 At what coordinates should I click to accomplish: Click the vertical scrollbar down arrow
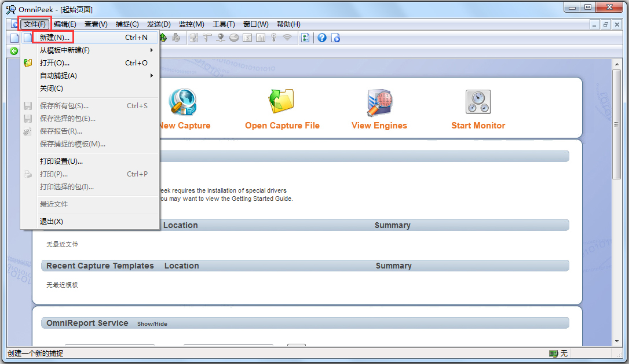click(x=616, y=341)
